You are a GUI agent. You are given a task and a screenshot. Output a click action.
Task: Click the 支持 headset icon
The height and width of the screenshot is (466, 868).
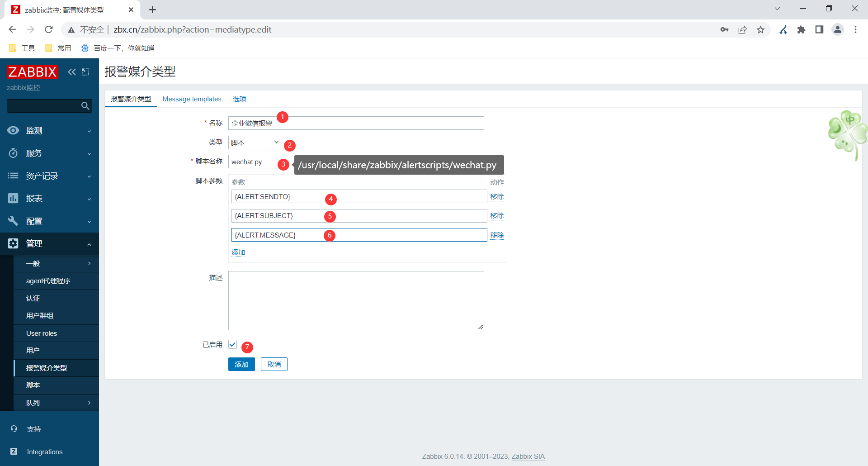[x=14, y=429]
